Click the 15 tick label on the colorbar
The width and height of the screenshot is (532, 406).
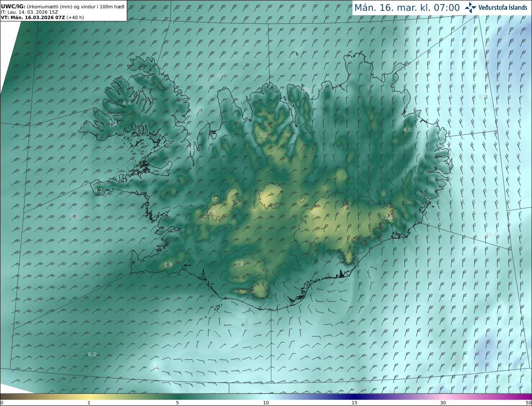pos(355,403)
